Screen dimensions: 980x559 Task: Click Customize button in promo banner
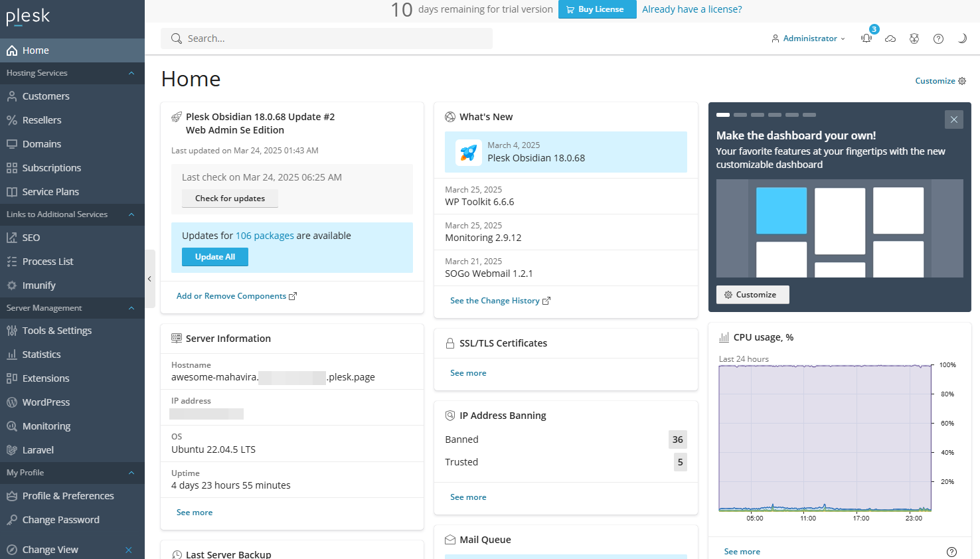coord(752,295)
